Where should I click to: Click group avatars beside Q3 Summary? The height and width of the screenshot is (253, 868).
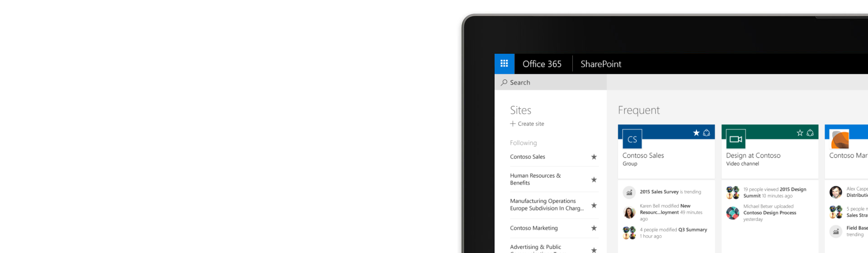click(x=629, y=233)
